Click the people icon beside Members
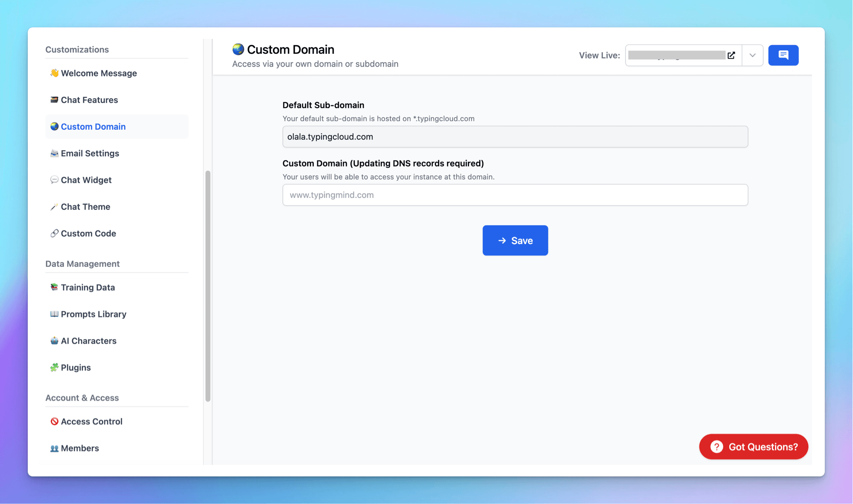853x504 pixels. point(54,448)
